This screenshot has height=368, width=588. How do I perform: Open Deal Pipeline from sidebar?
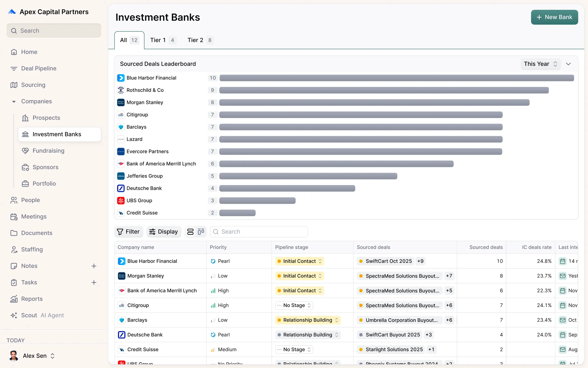(x=39, y=68)
